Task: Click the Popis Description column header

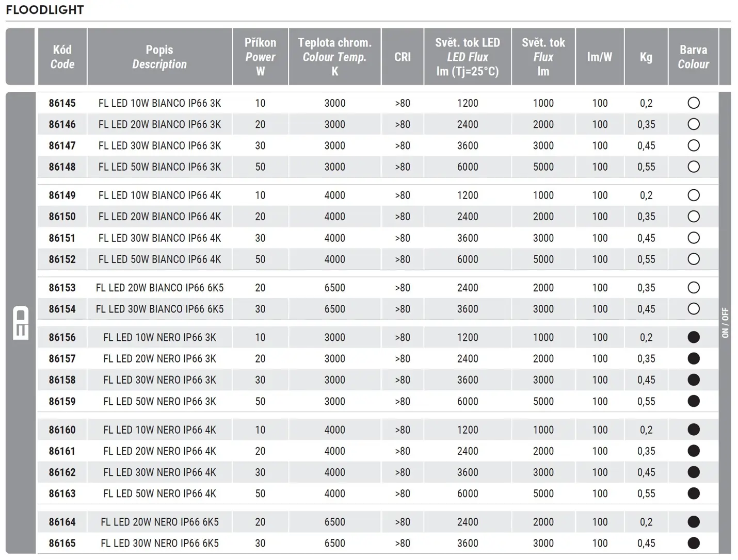Action: click(x=159, y=57)
